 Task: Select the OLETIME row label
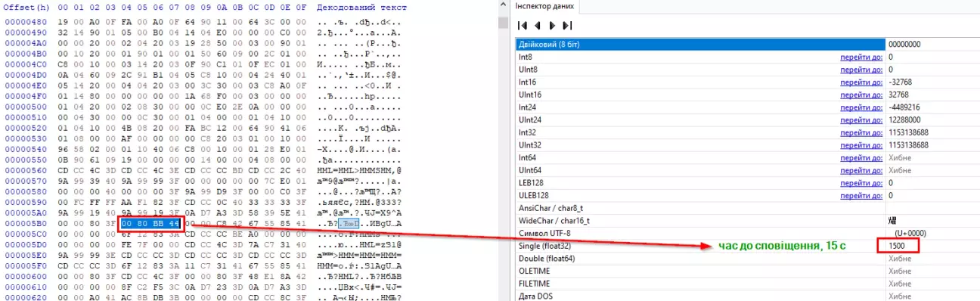coord(534,271)
